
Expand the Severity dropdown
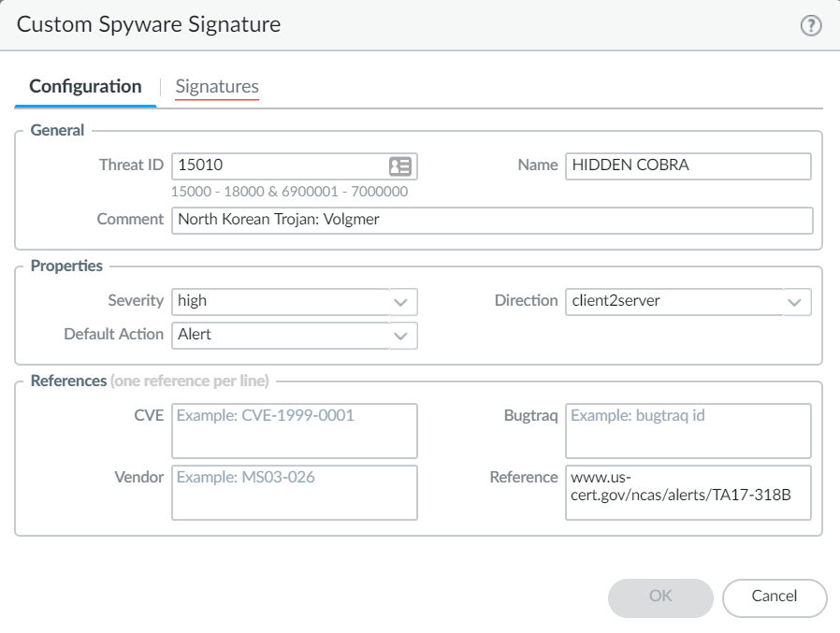click(400, 302)
